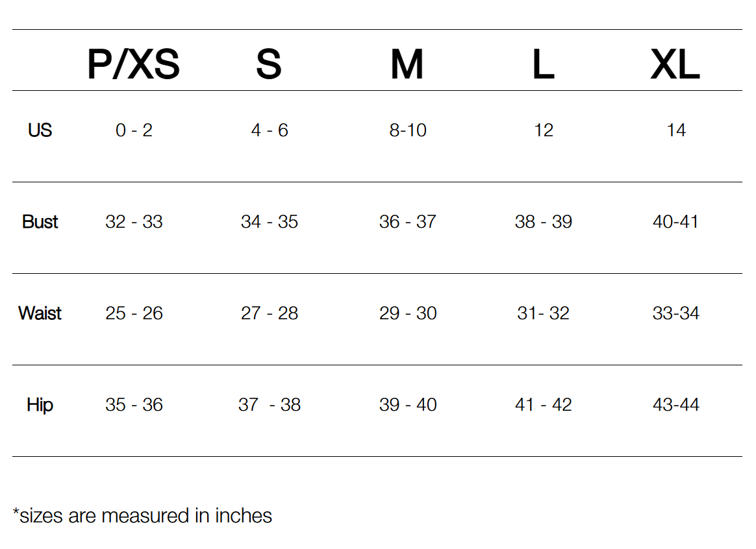The image size is (756, 549).
Task: Click the US row label
Action: (40, 130)
